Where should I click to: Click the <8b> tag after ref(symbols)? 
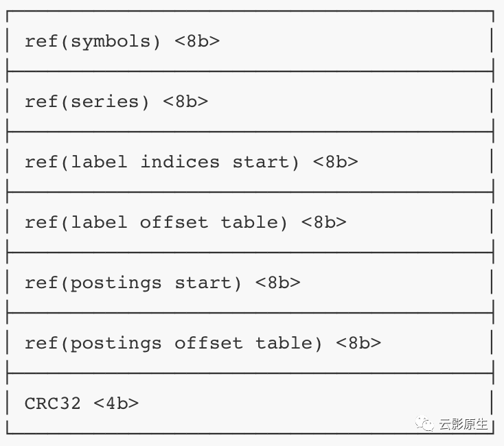(197, 41)
